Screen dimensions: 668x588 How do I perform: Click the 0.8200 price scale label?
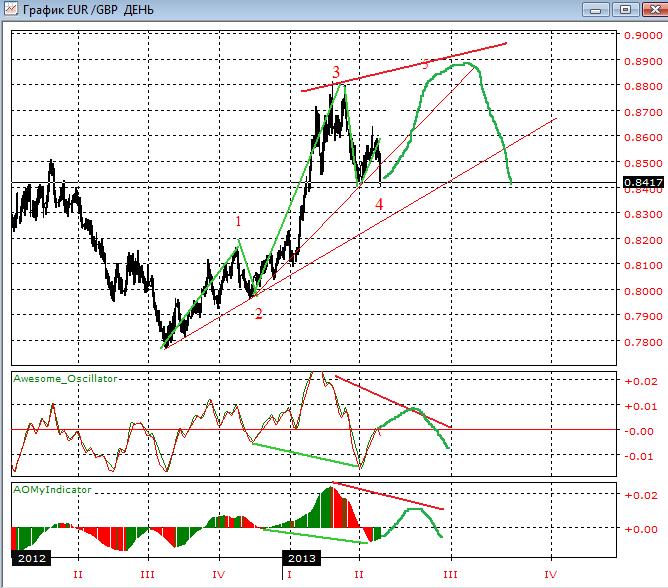(x=643, y=240)
